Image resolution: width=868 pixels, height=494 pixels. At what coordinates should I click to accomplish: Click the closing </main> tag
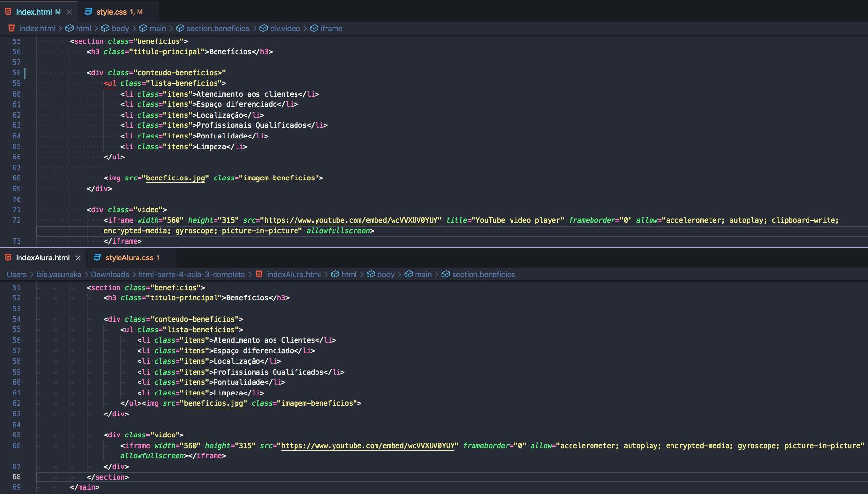(x=84, y=487)
